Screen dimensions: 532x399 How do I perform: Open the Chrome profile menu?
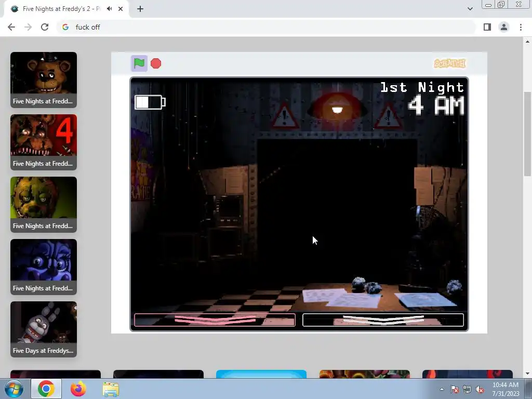(x=504, y=27)
